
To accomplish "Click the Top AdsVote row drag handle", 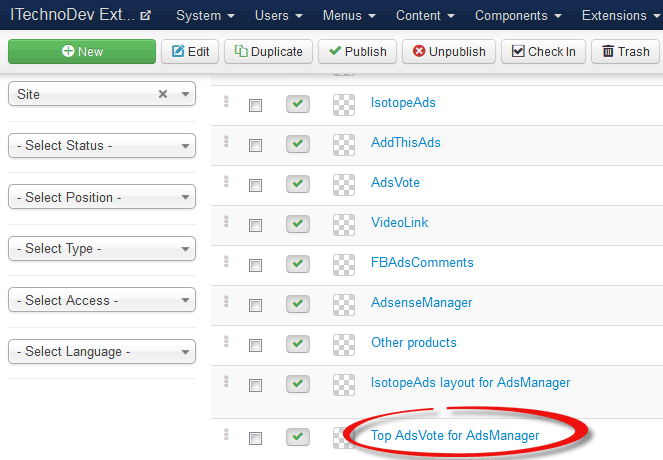I will tap(226, 434).
